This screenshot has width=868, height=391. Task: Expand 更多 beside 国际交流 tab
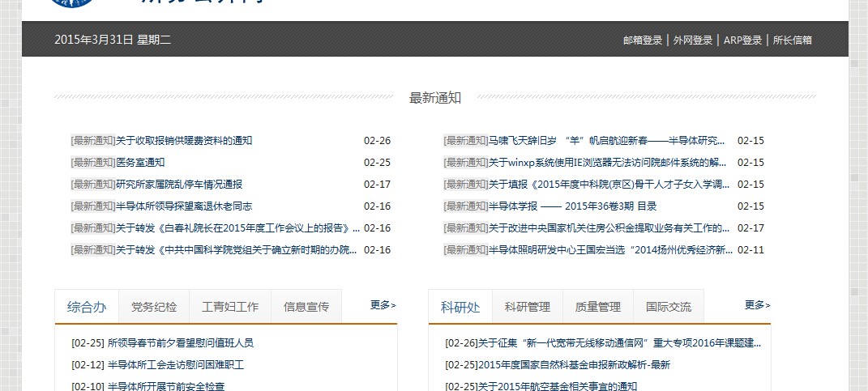(757, 305)
